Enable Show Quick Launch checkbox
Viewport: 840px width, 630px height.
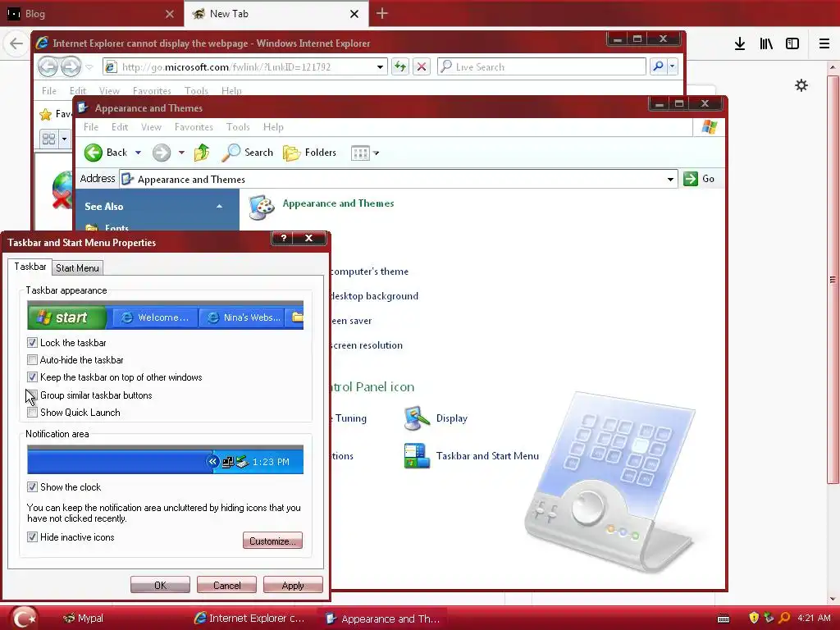click(x=32, y=413)
